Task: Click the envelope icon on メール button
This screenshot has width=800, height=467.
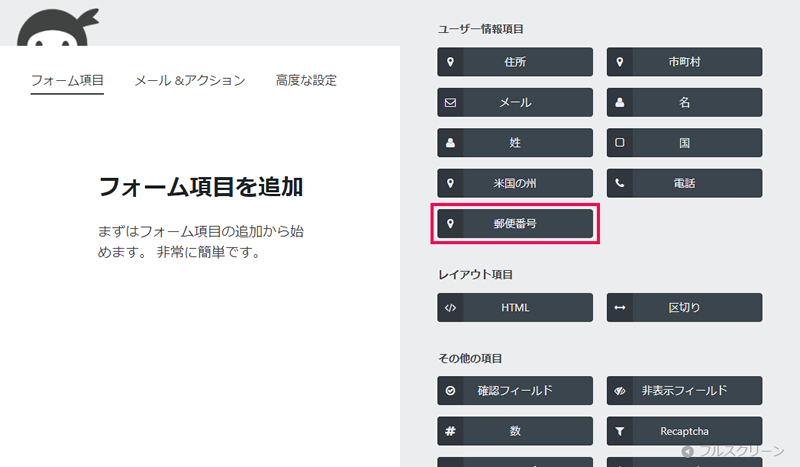Action: click(x=450, y=103)
